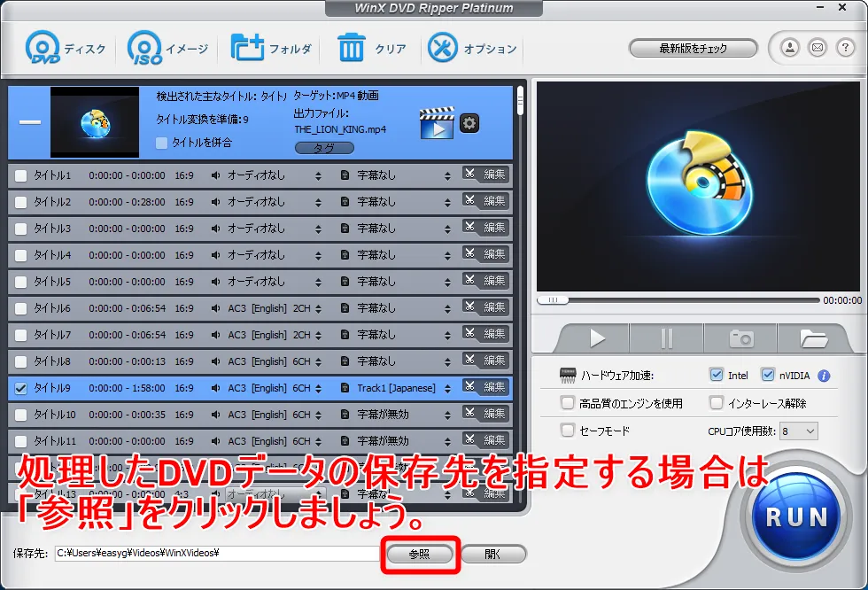Click the DVD source thumbnail
868x590 pixels.
(95, 122)
